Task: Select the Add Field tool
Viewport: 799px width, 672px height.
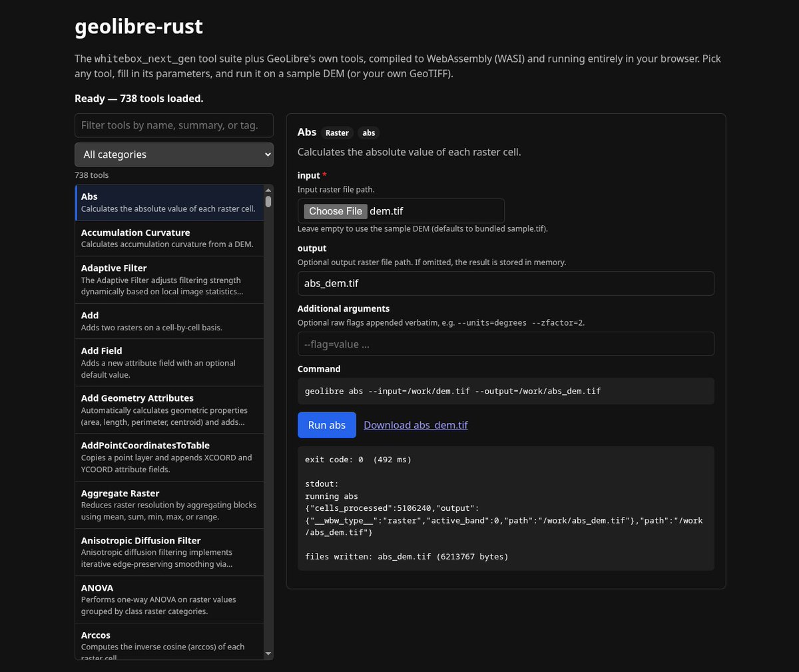Action: tap(169, 362)
